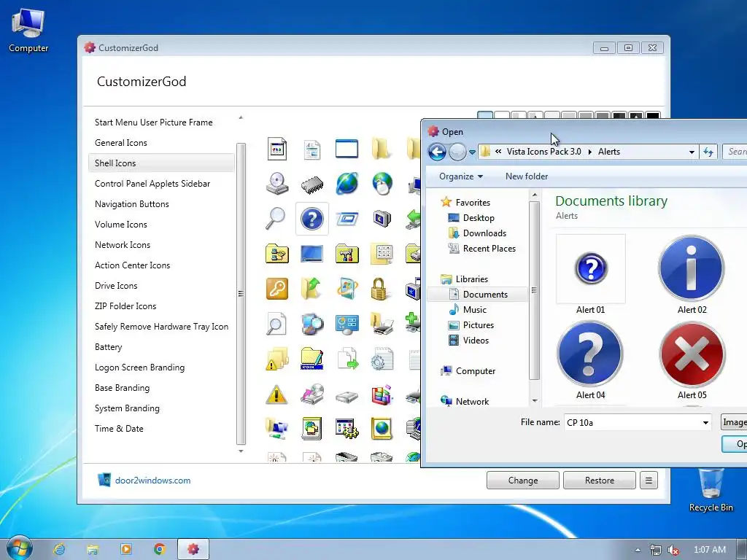
Task: Select the monitor with moon sleep icon
Action: [382, 219]
